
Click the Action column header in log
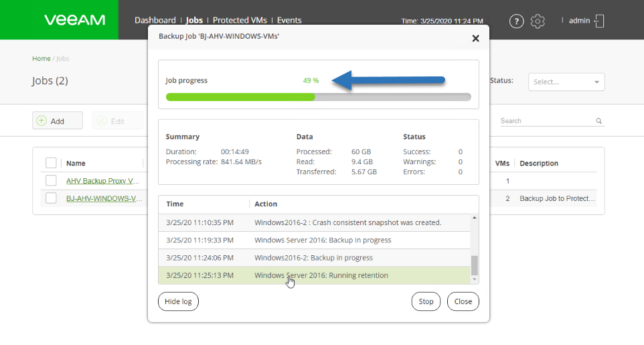(266, 204)
